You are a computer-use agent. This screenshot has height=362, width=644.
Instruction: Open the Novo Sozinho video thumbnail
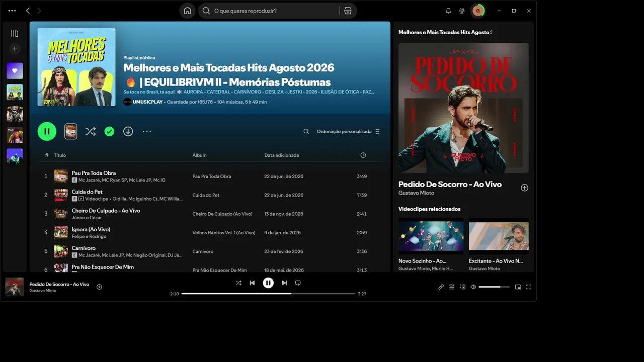pos(431,236)
